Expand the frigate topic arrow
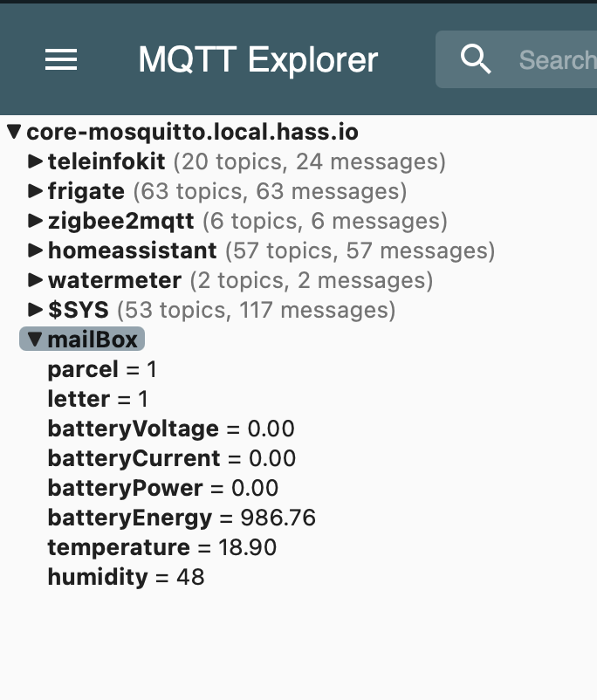The image size is (597, 700). point(35,191)
